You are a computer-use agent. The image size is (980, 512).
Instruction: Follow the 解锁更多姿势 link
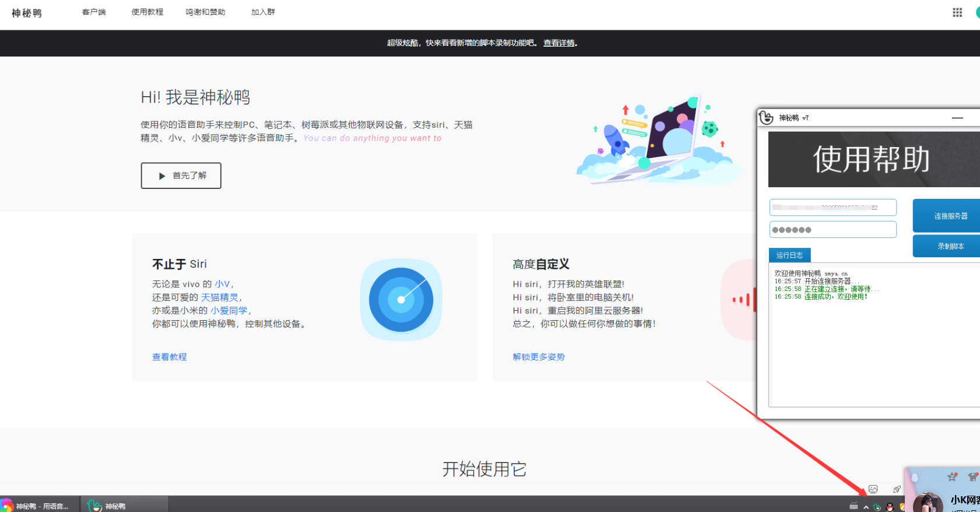pos(539,357)
